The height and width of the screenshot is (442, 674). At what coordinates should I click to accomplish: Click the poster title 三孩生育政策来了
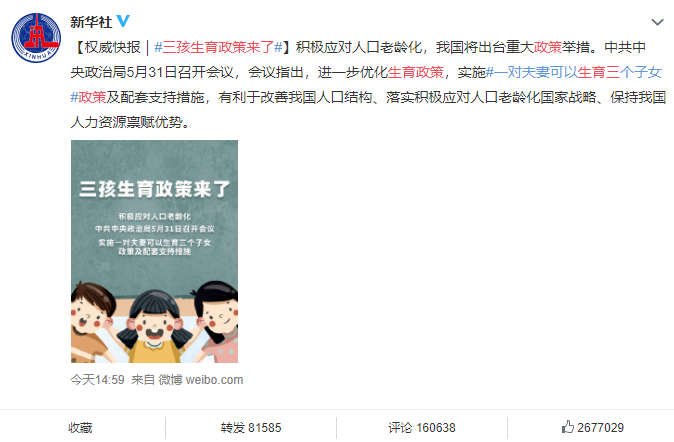coord(154,189)
